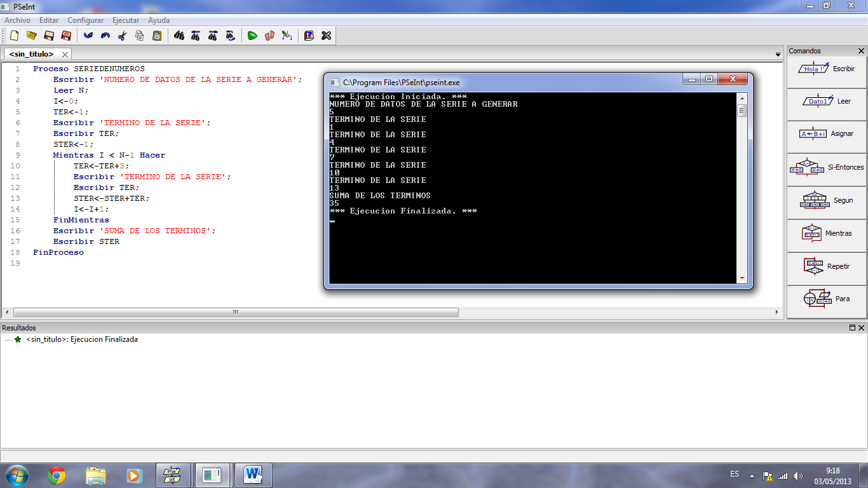Click editor scrollbar right arrow
Viewport: 868px width, 488px height.
point(777,313)
